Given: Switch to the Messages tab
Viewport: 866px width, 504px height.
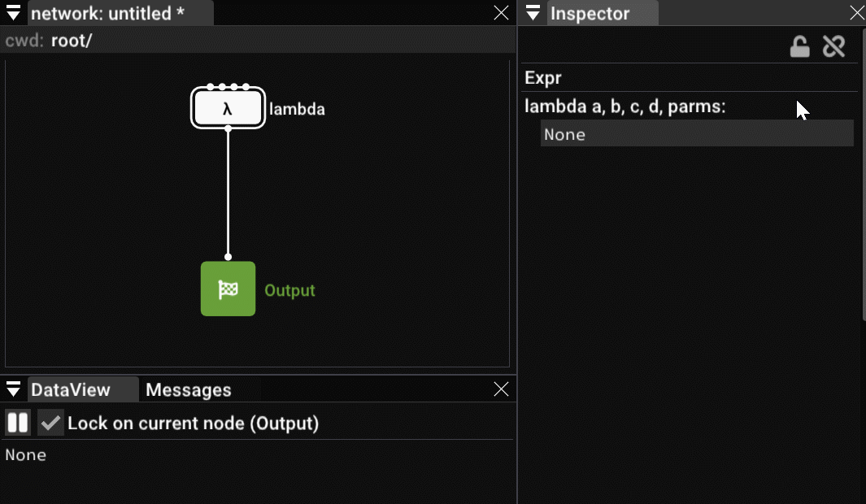Looking at the screenshot, I should pyautogui.click(x=188, y=390).
